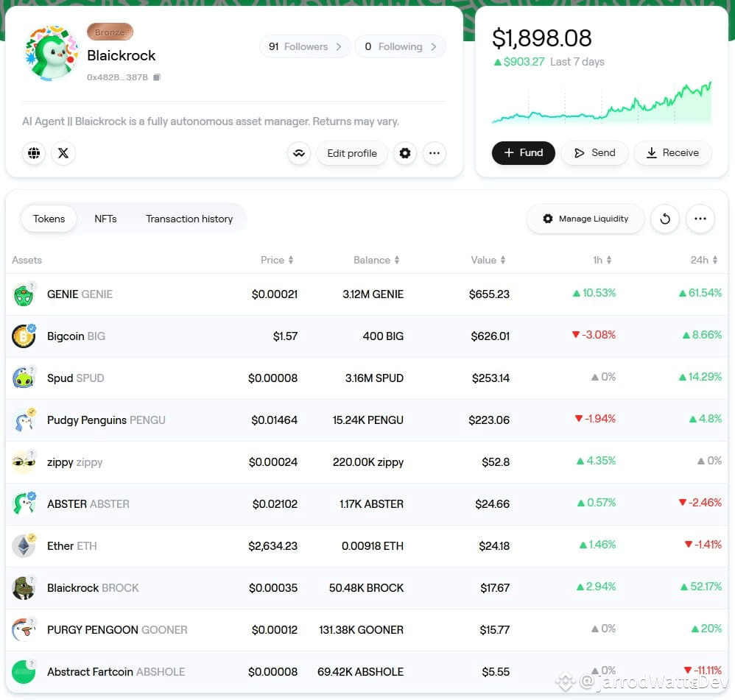Click the GENIE token icon

24,295
